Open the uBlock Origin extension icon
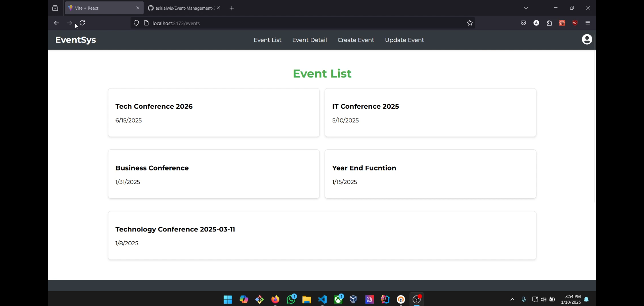Screen dimensions: 644x306 (575, 23)
